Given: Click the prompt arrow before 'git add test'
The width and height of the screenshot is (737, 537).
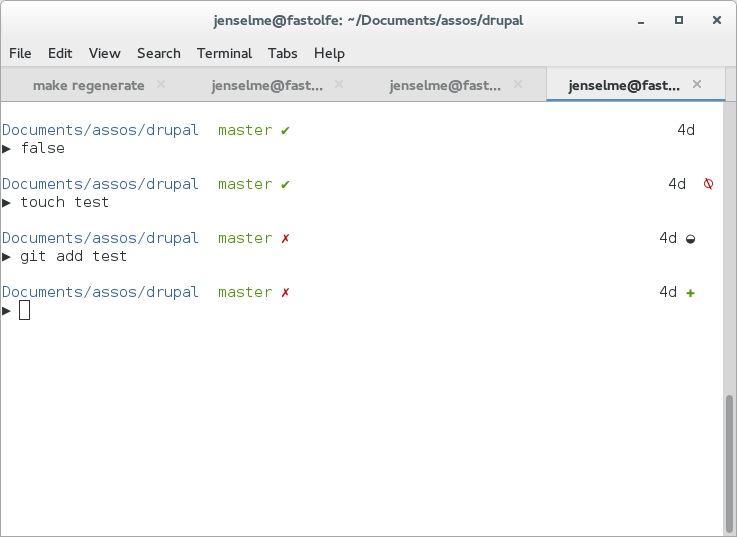Looking at the screenshot, I should coord(6,257).
